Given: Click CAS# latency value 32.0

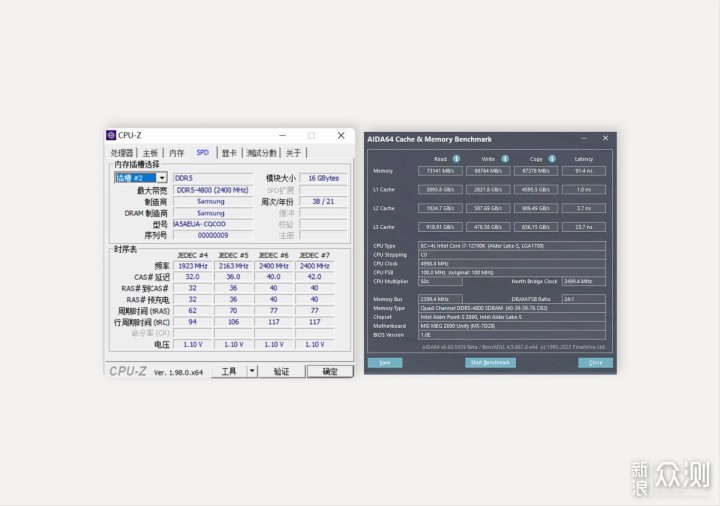Looking at the screenshot, I should point(192,277).
